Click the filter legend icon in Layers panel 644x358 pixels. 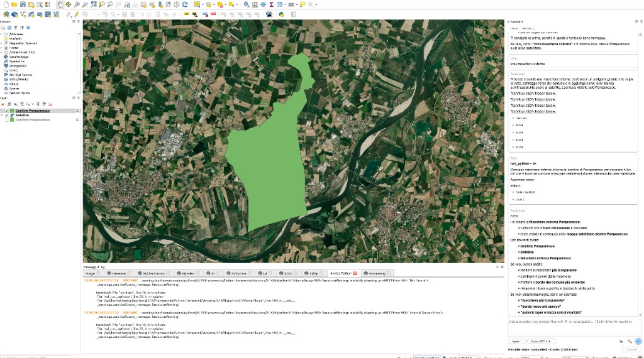pyautogui.click(x=22, y=104)
